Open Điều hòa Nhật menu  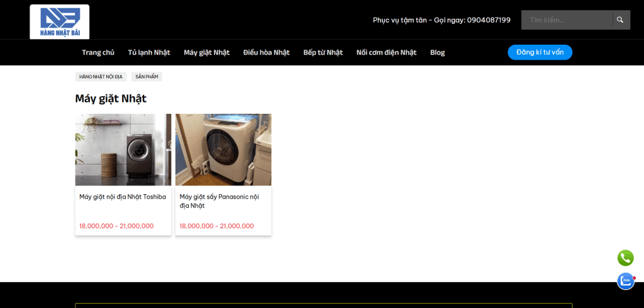coord(267,53)
